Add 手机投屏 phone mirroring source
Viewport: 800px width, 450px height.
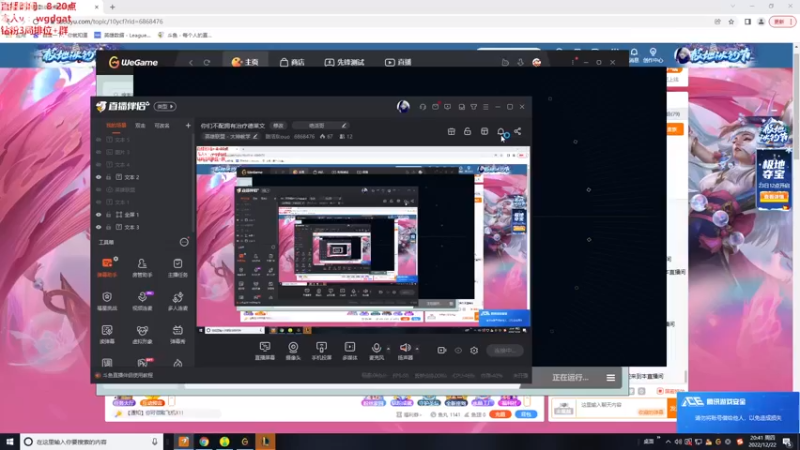321,351
